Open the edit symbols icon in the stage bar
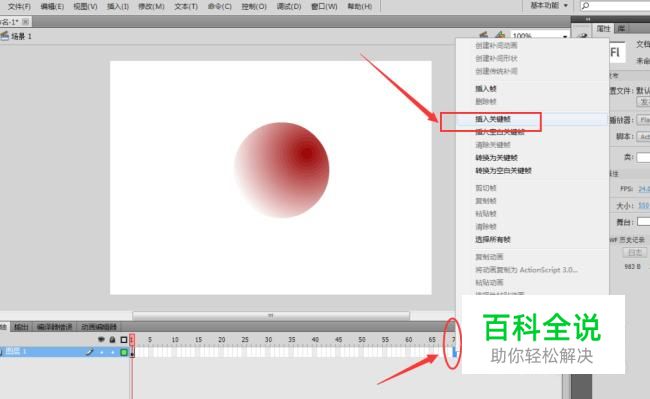The image size is (650, 399). (500, 35)
